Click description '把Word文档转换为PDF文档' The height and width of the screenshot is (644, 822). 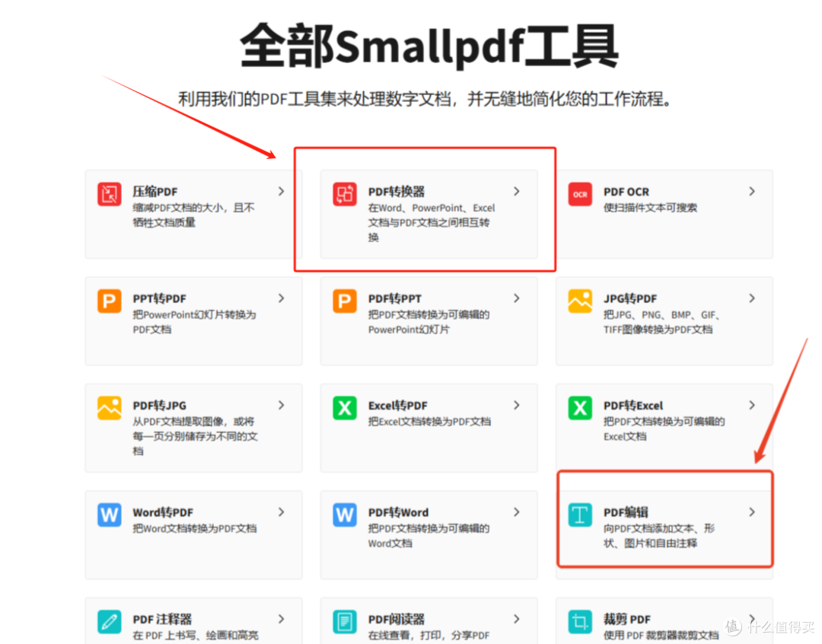195,528
